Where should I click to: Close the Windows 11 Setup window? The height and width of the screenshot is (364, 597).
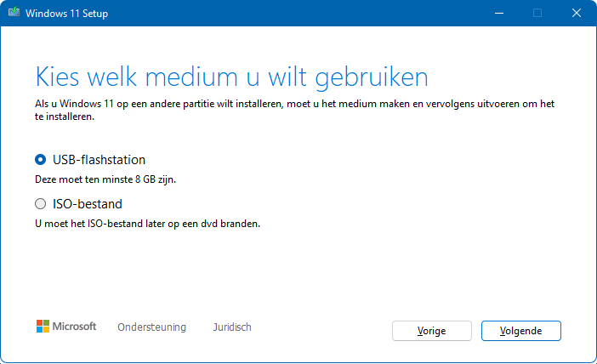pyautogui.click(x=577, y=14)
